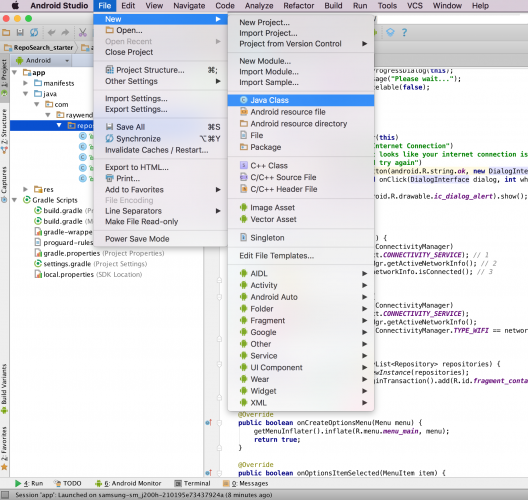Click the Synchronize arrows icon in File menu

[109, 138]
